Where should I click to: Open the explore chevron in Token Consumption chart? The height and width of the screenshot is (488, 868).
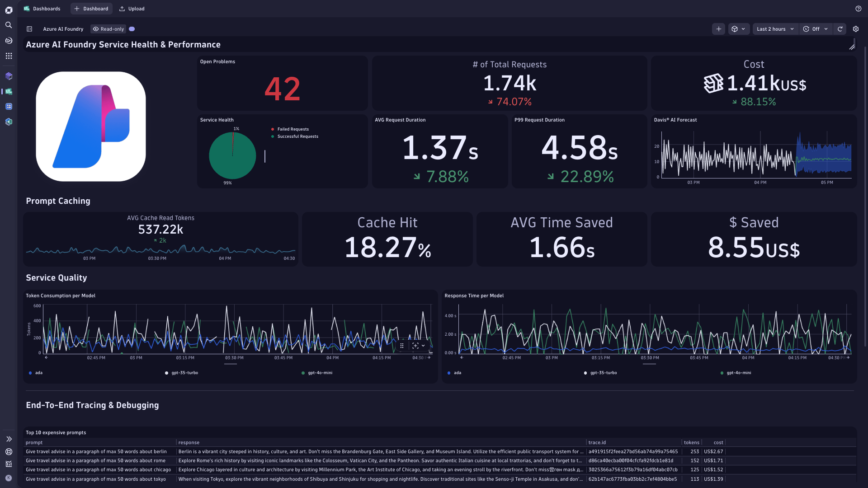pos(423,346)
